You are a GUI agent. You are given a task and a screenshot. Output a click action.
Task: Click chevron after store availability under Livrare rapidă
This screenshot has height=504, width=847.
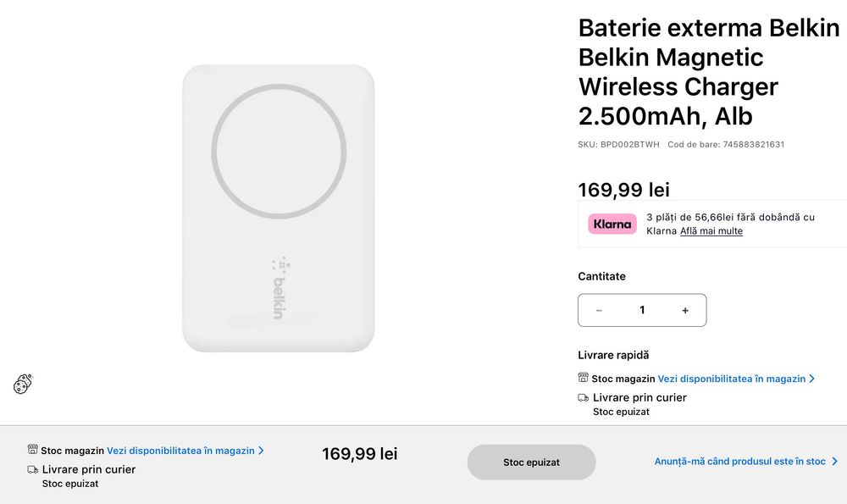point(812,379)
